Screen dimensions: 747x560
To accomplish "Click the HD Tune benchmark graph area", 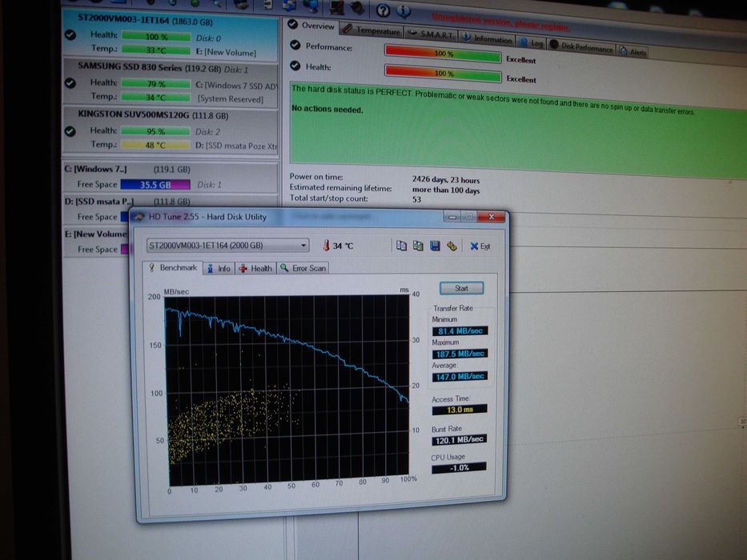I will pos(287,390).
